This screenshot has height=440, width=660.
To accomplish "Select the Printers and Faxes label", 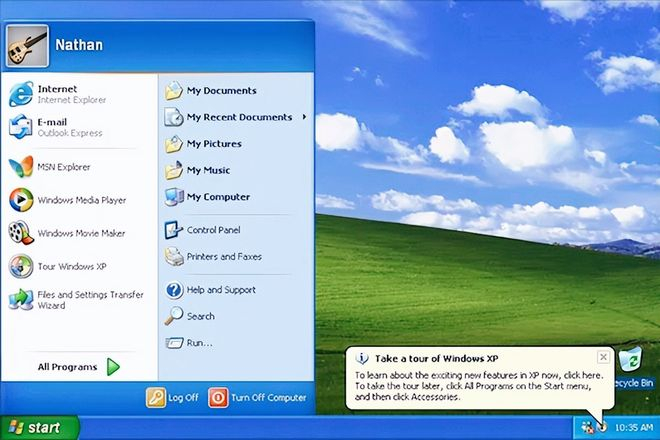I will pyautogui.click(x=224, y=256).
